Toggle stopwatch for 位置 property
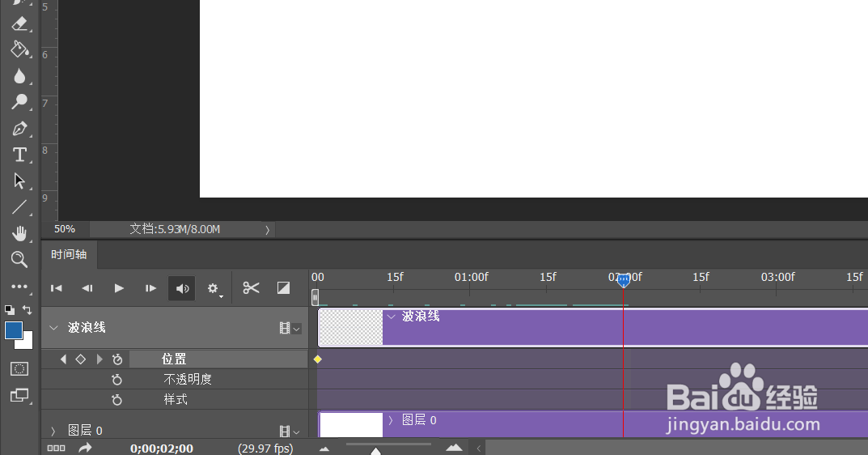Viewport: 868px width, 455px height. click(117, 359)
